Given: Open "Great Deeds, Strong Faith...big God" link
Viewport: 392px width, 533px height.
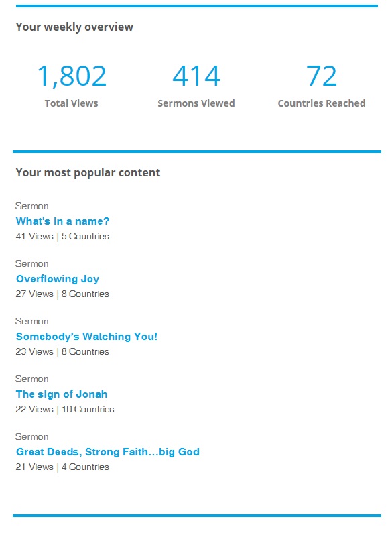Looking at the screenshot, I should click(x=108, y=452).
